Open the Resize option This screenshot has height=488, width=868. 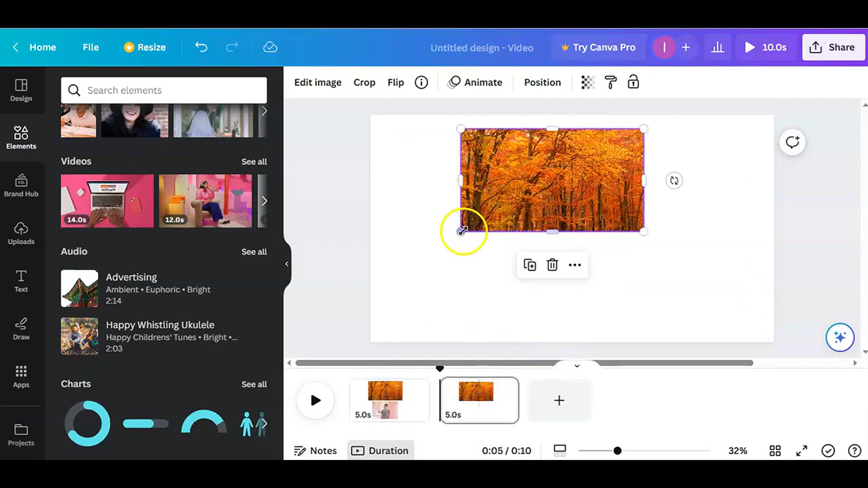(145, 47)
